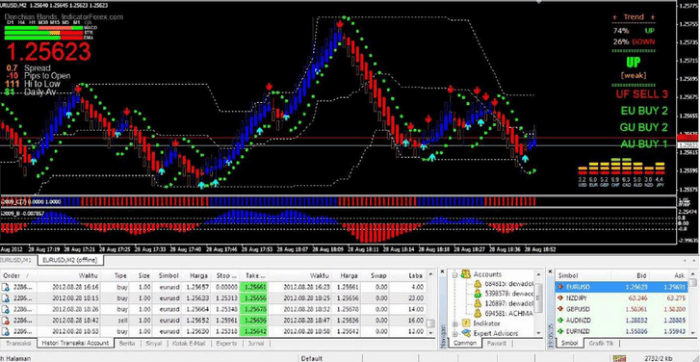The height and width of the screenshot is (362, 700).
Task: Click the icon of account 684815
Action: pyautogui.click(x=478, y=283)
